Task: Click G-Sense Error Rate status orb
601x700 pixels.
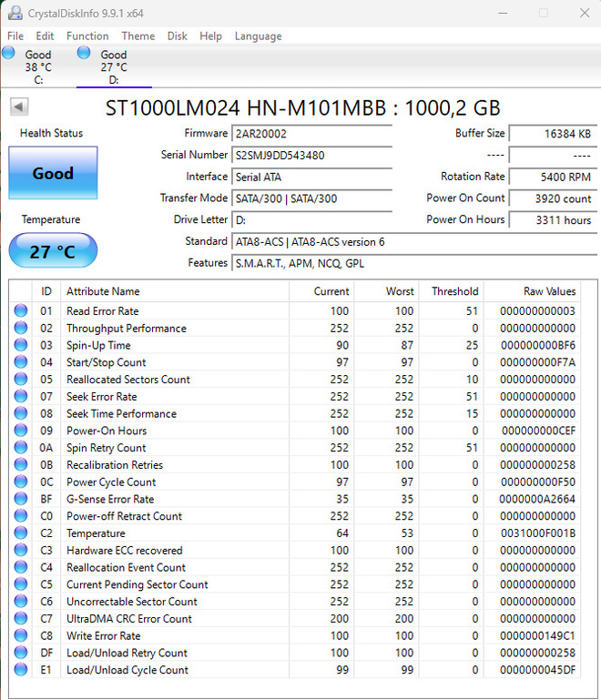Action: [x=21, y=498]
